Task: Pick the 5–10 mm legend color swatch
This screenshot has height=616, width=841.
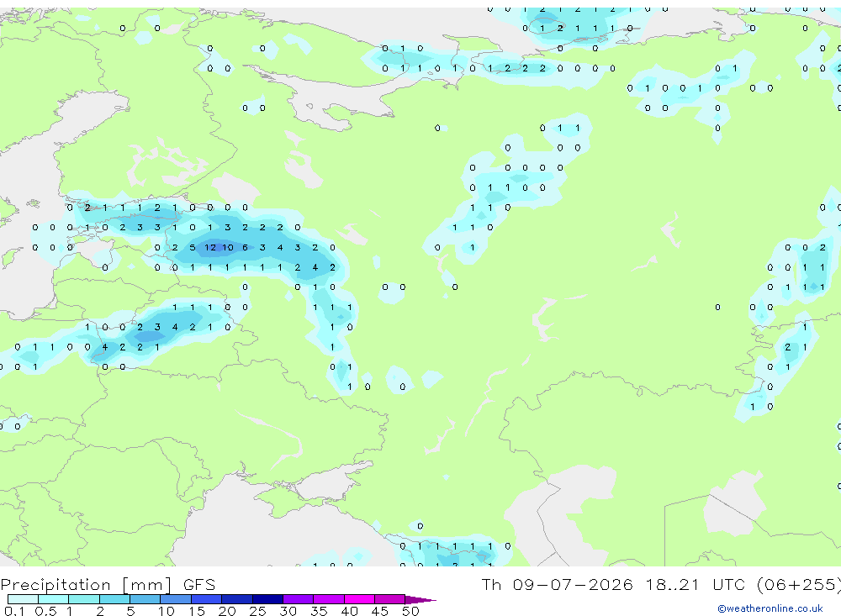Action: (x=145, y=599)
